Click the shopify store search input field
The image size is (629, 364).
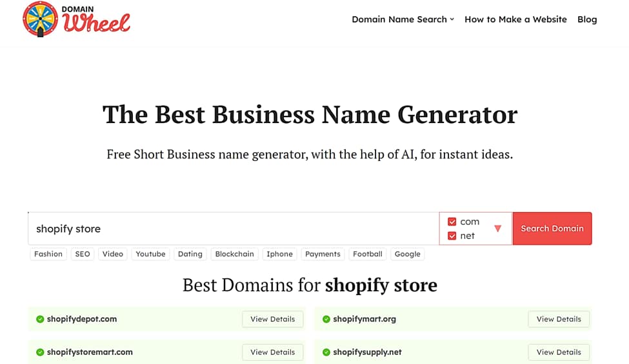(x=232, y=229)
